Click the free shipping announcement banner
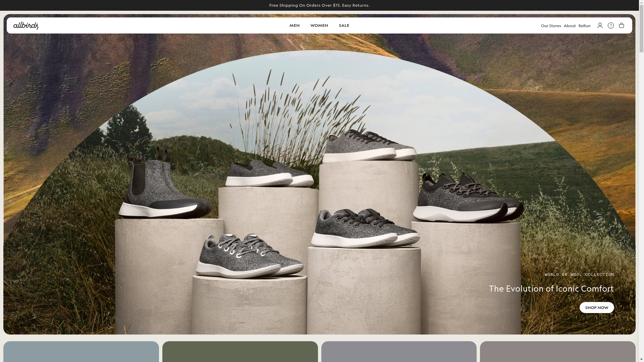This screenshot has width=644, height=362. (319, 5)
